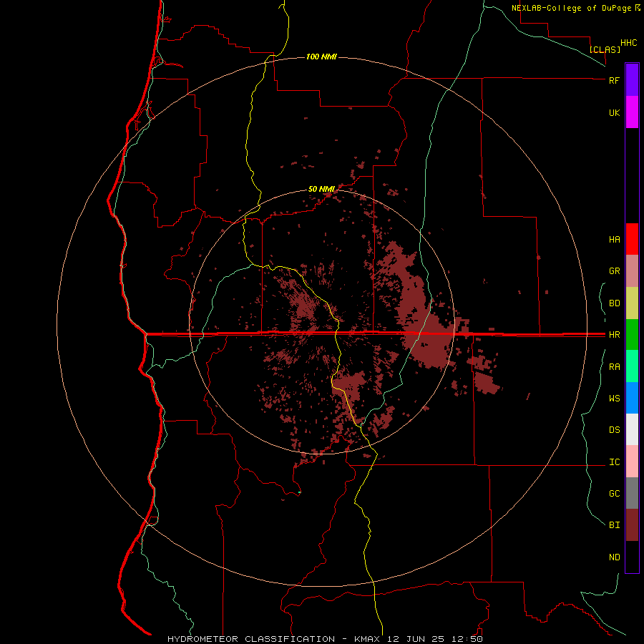Click the GC legend label
The width and height of the screenshot is (644, 644).
(614, 494)
